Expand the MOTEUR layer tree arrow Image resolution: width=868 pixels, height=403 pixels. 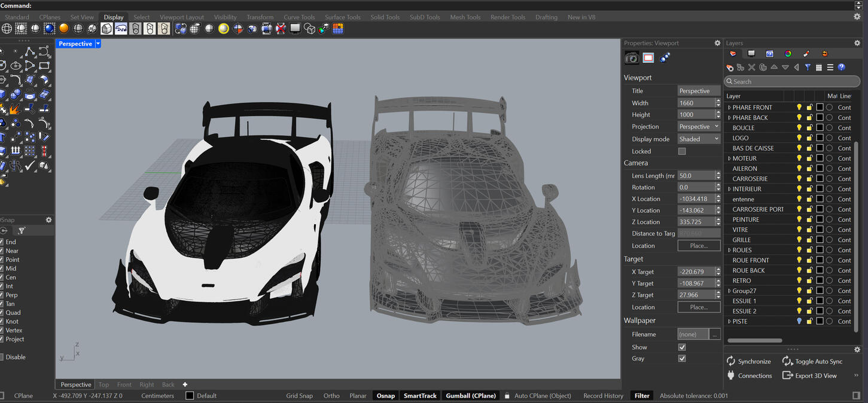tap(728, 158)
